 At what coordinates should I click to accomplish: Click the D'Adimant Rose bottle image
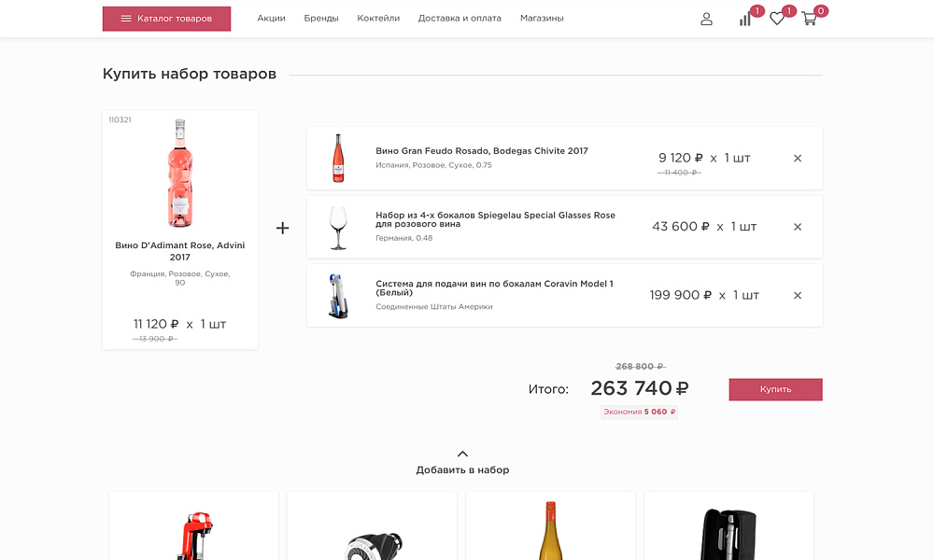point(180,175)
